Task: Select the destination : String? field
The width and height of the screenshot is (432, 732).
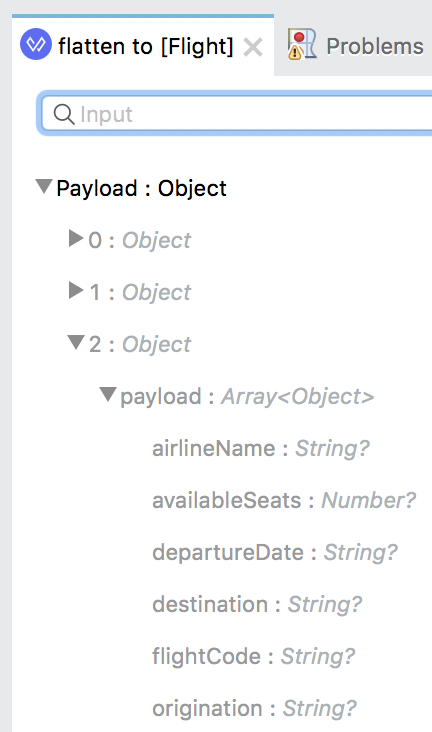Action: (x=257, y=605)
